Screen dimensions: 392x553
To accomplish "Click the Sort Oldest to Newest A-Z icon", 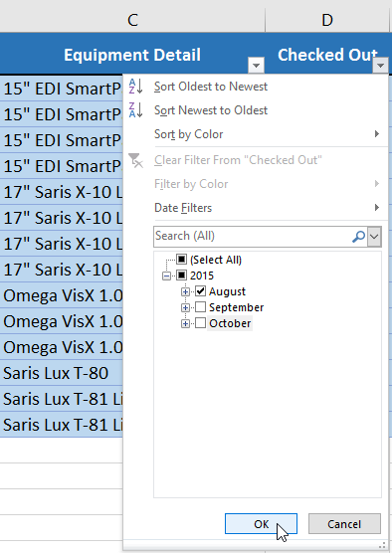I will pos(136,87).
